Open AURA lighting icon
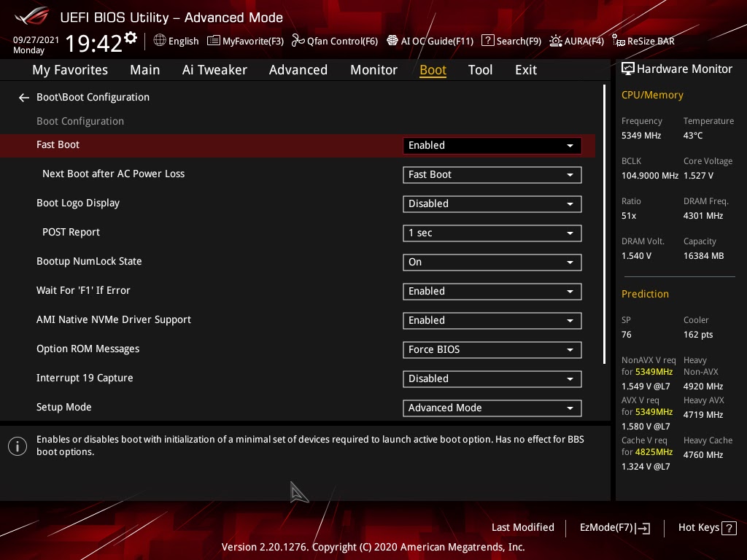The image size is (747, 560). pos(555,41)
